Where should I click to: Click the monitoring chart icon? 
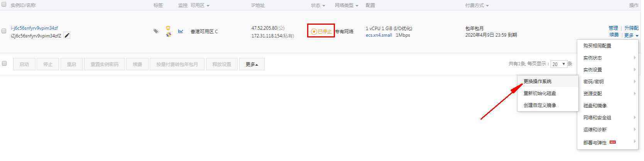point(181,31)
